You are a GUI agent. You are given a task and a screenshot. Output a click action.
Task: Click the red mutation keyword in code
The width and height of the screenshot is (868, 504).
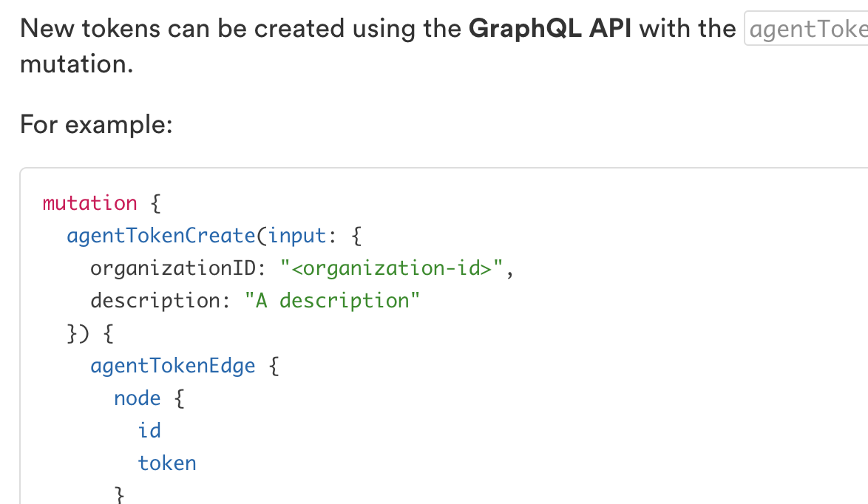(90, 203)
